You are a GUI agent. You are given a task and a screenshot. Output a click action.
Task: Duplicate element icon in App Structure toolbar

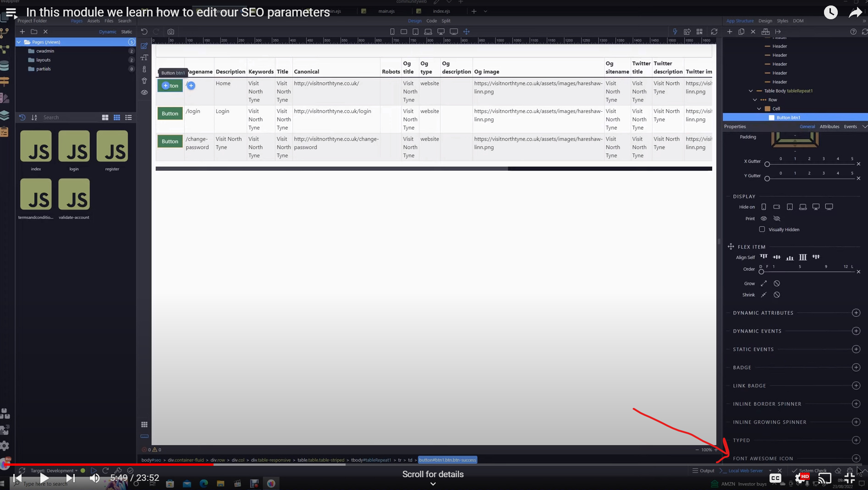(x=741, y=32)
